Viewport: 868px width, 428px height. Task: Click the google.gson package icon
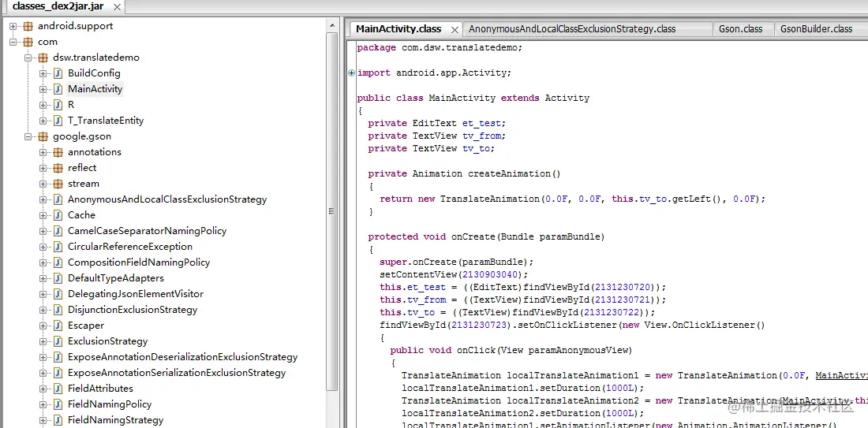tap(43, 136)
